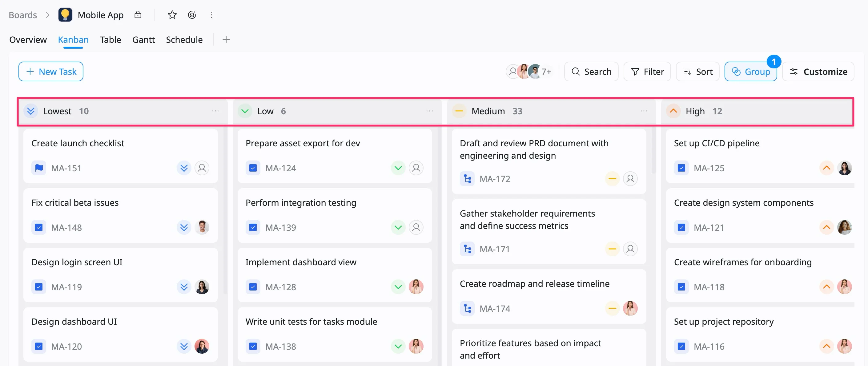This screenshot has width=868, height=366.
Task: Click the 7+ more members indicator
Action: click(x=546, y=71)
